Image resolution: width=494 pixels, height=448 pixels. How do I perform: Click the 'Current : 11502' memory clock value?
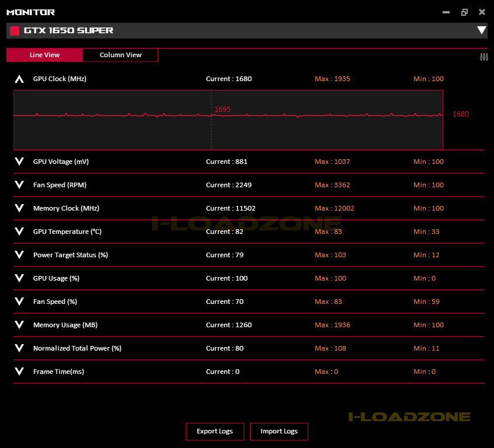point(231,208)
